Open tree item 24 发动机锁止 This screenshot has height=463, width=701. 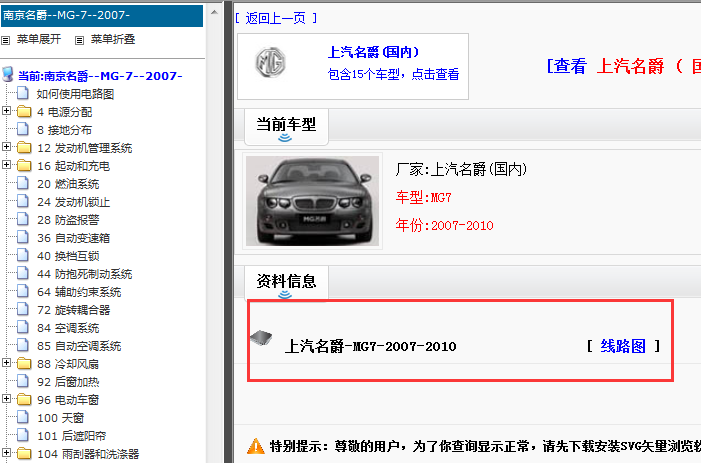pos(73,202)
